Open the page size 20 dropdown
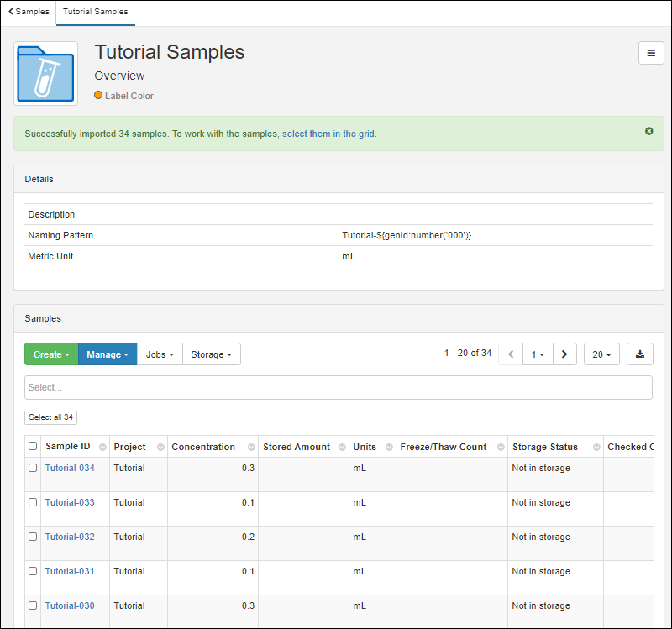This screenshot has width=672, height=629. [x=601, y=354]
